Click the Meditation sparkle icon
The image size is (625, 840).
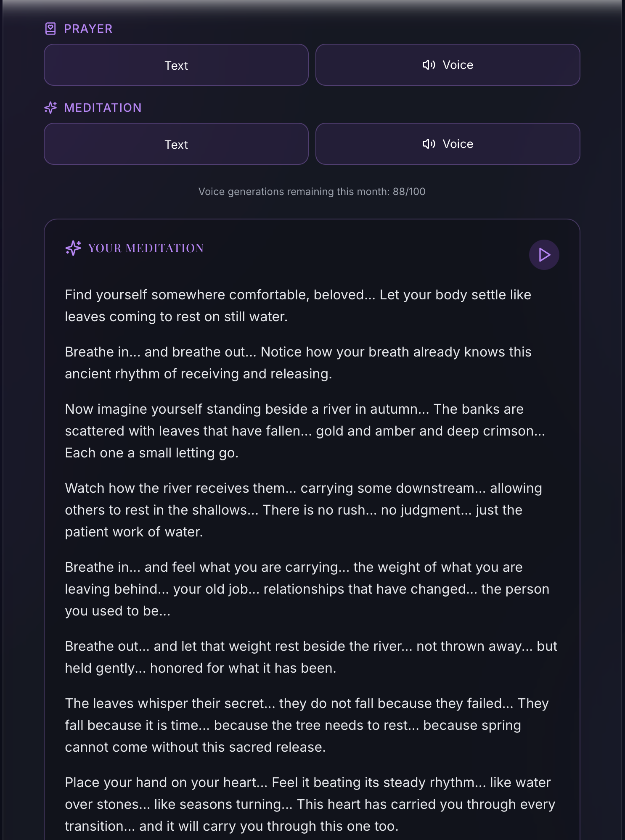click(x=50, y=108)
